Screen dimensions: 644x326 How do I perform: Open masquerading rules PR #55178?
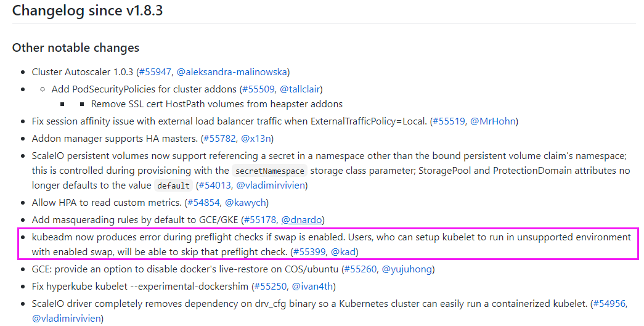(261, 219)
